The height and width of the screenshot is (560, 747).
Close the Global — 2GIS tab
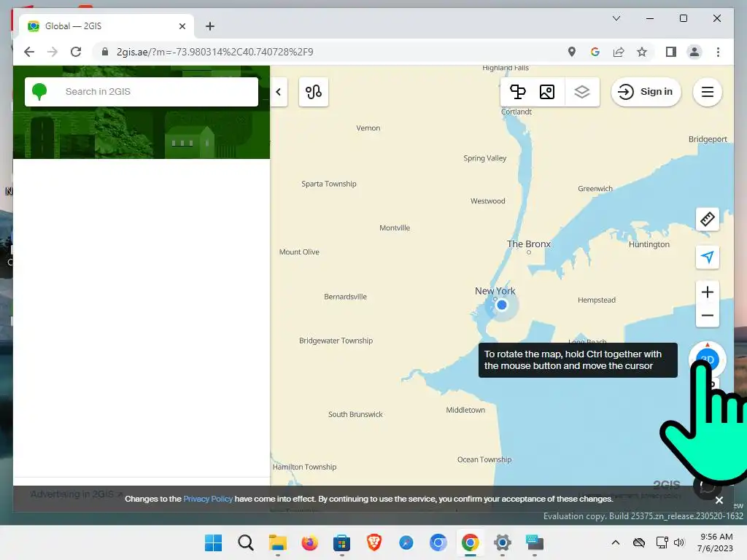coord(182,26)
